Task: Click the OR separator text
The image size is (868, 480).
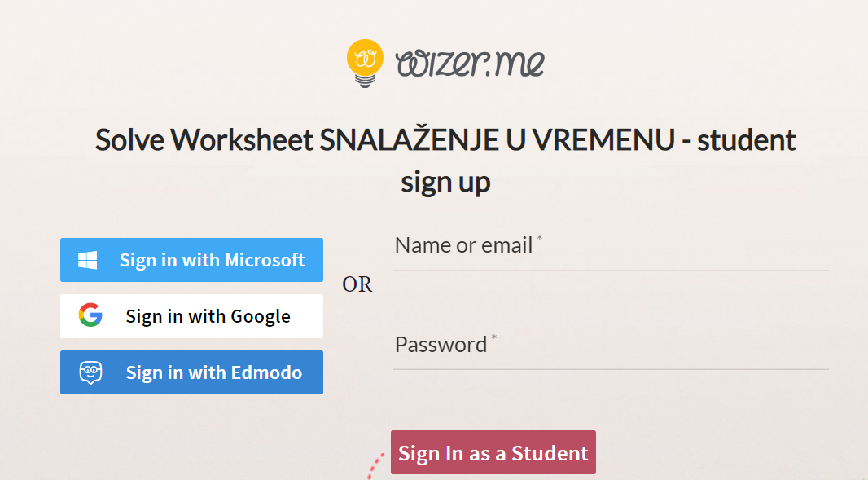Action: 357,284
